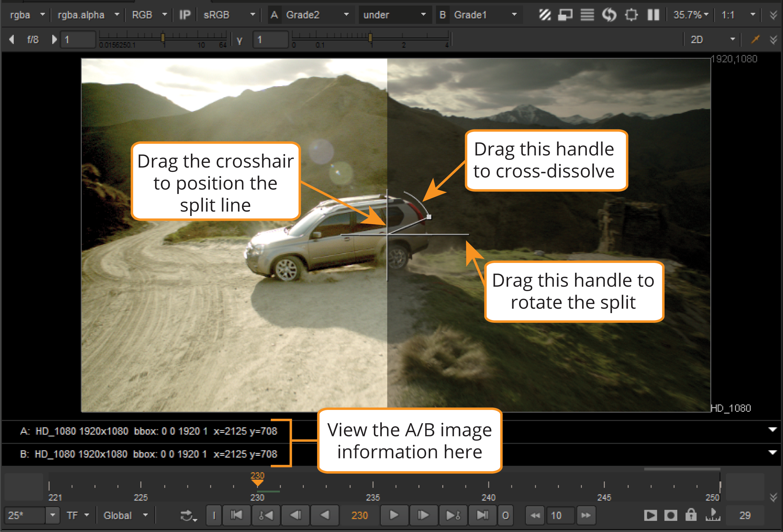Click the force update (refresh) icon
Image resolution: width=783 pixels, height=532 pixels.
coord(609,15)
